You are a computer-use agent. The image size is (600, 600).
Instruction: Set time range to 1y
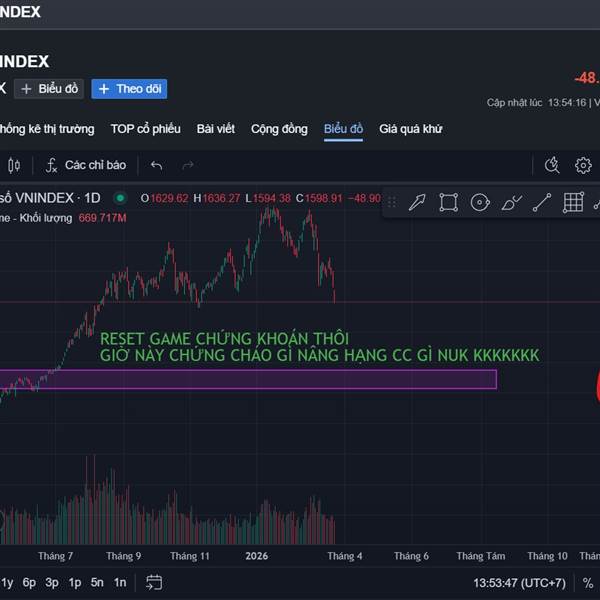point(7,582)
